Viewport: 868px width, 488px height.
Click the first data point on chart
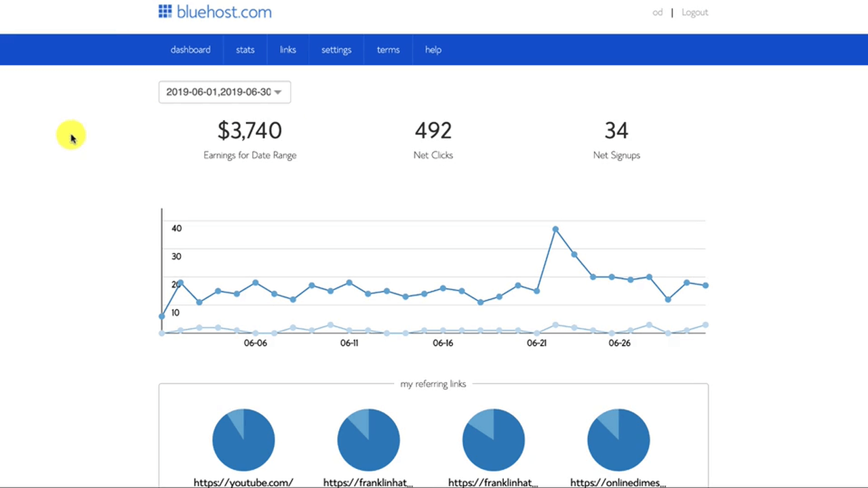tap(162, 317)
